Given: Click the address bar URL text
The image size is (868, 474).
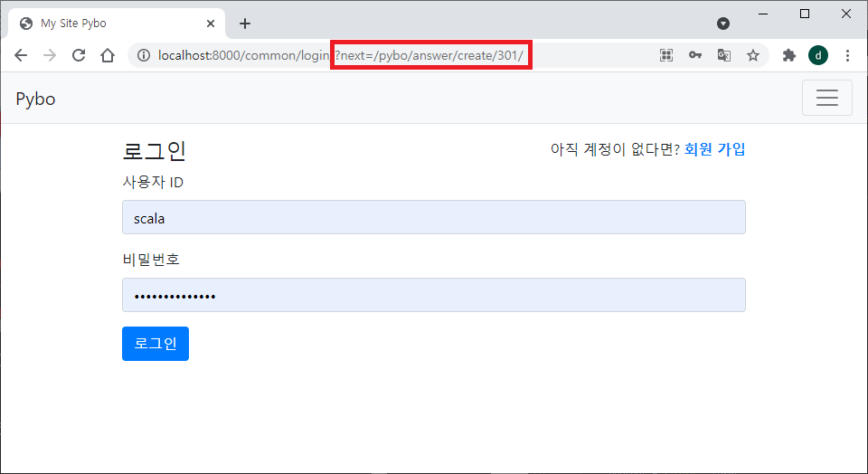Looking at the screenshot, I should pyautogui.click(x=341, y=55).
